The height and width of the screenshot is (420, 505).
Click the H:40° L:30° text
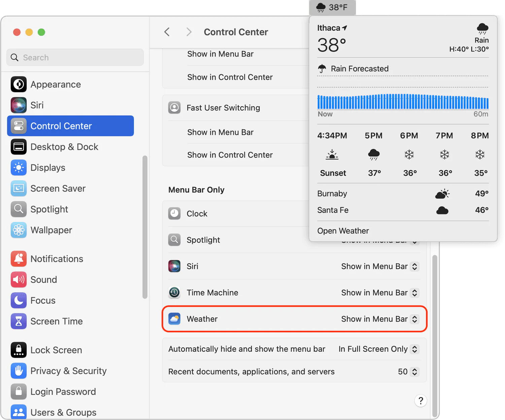pos(469,49)
